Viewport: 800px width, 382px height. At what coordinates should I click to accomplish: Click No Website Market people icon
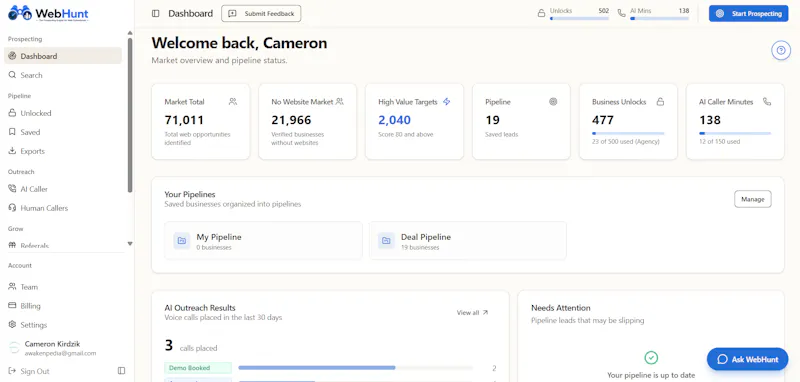point(340,101)
